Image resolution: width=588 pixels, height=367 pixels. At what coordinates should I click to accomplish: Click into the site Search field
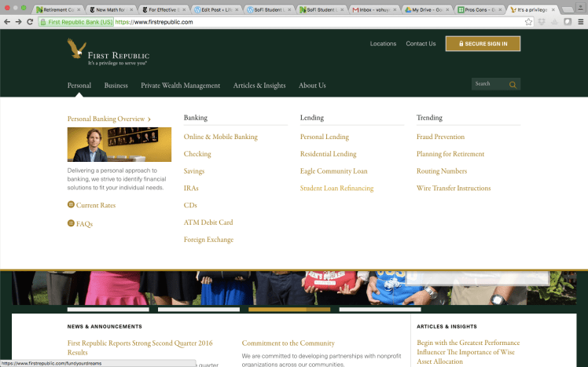[488, 84]
